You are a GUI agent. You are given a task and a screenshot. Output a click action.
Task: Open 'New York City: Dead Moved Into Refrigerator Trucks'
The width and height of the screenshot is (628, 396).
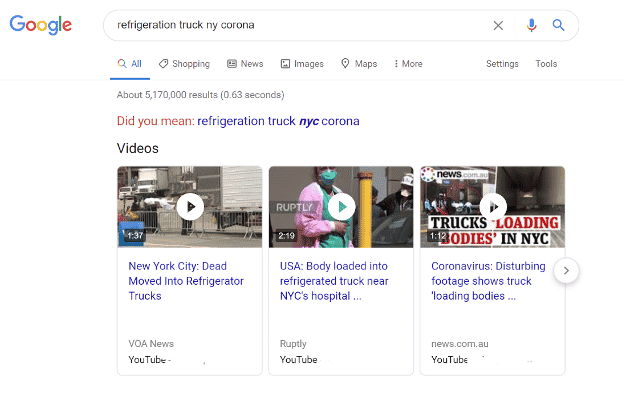coord(186,281)
